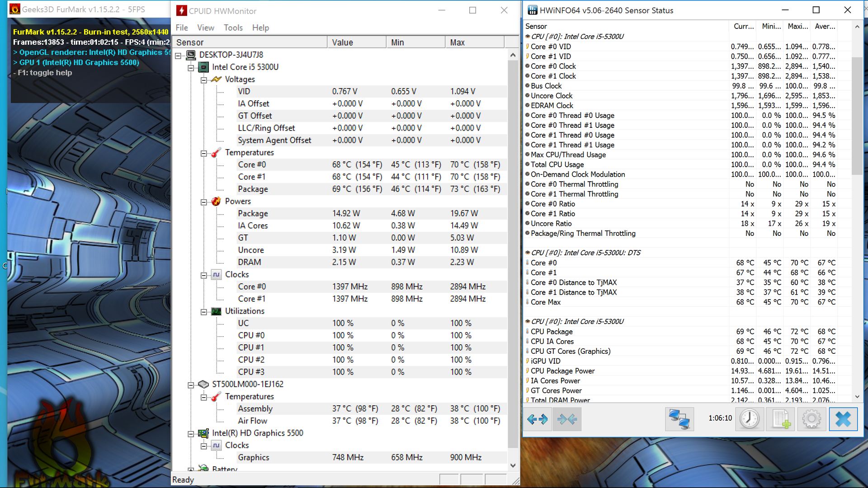Open HWiNFO settings gear icon
The width and height of the screenshot is (868, 488).
(x=811, y=419)
